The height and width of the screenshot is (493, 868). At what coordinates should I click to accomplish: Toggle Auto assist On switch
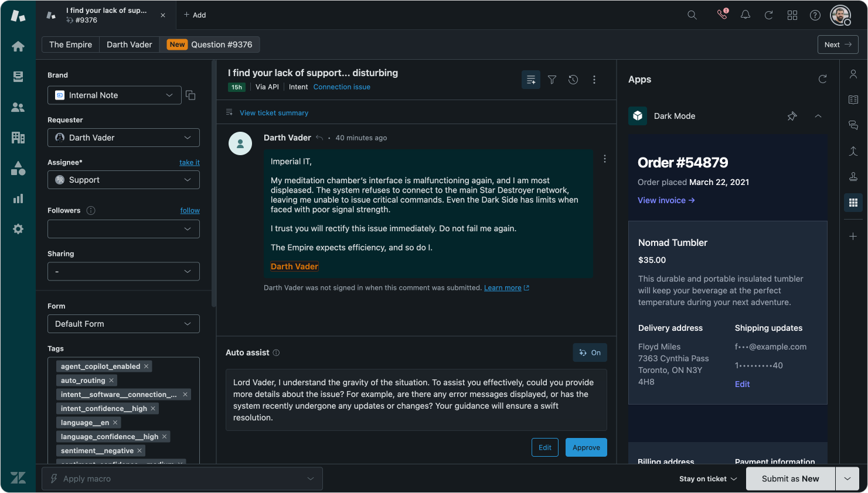coord(590,352)
